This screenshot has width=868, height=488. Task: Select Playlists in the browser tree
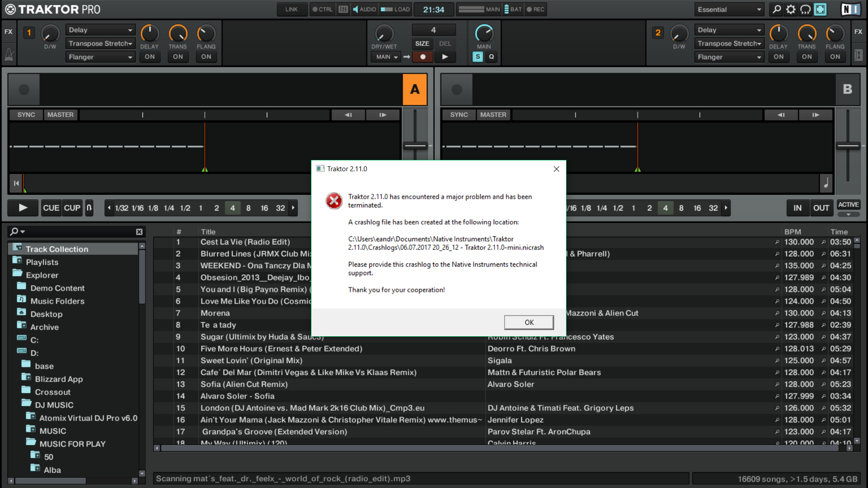(x=42, y=262)
